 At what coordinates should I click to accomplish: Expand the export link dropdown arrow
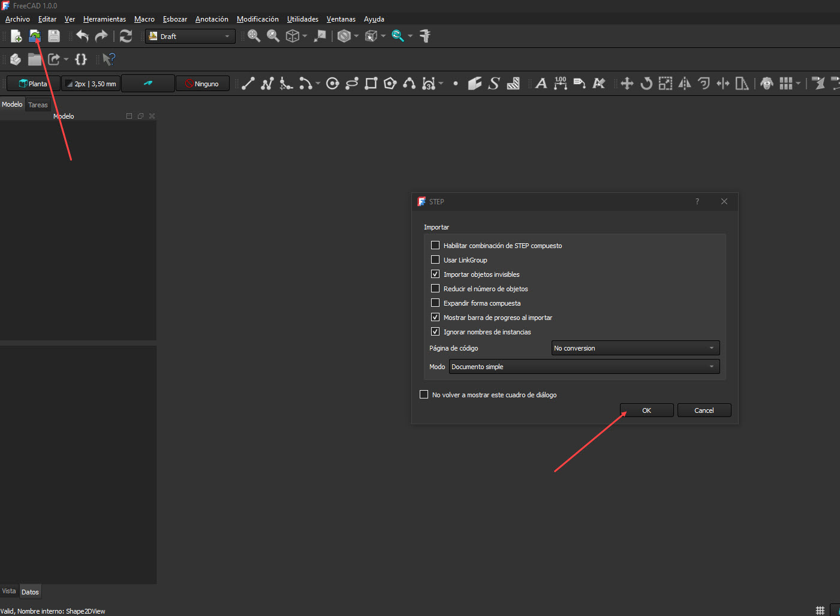66,59
